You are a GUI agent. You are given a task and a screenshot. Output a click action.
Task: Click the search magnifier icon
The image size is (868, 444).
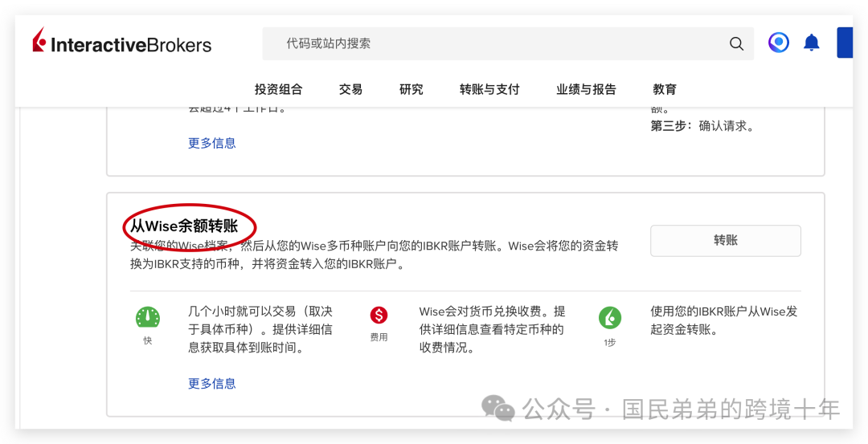coord(736,43)
